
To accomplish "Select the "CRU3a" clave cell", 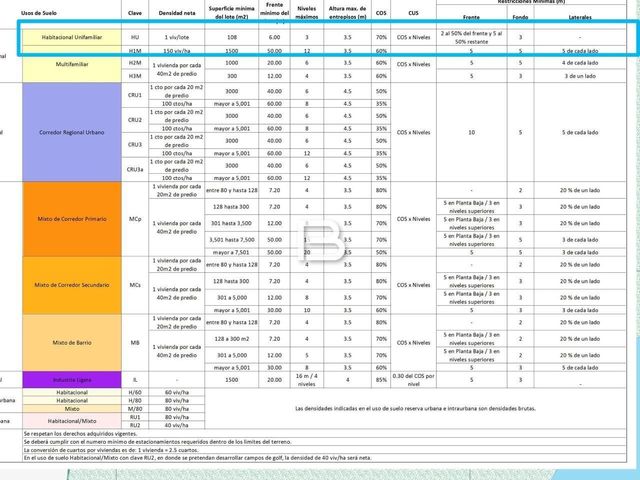I will tap(135, 169).
